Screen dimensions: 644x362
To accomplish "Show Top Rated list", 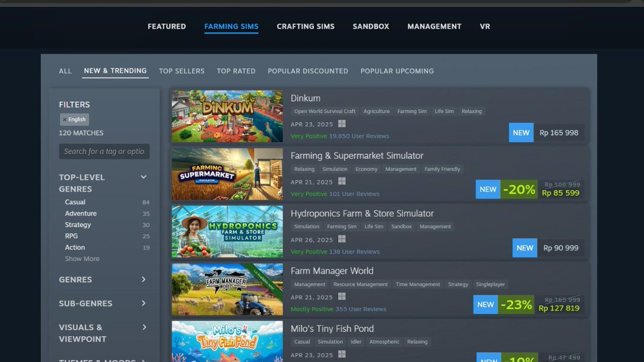I will pyautogui.click(x=236, y=71).
